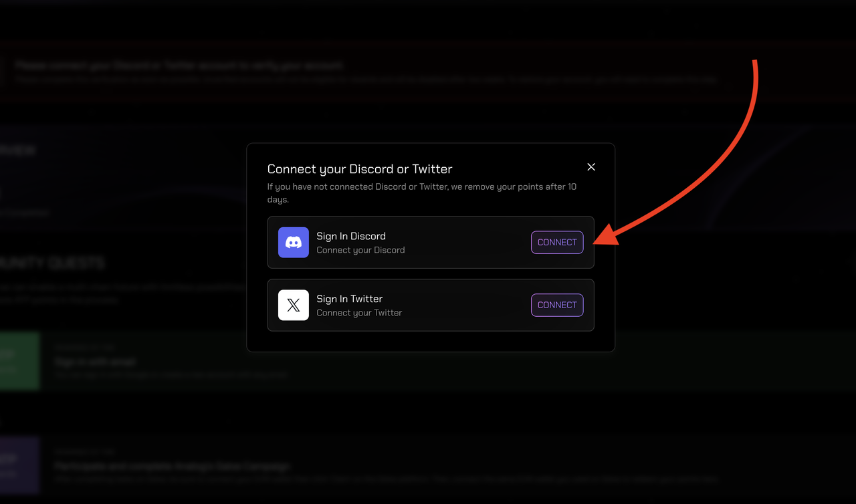Image resolution: width=856 pixels, height=504 pixels.
Task: Click the "Connect your Discord or Twitter" heading
Action: pyautogui.click(x=360, y=169)
